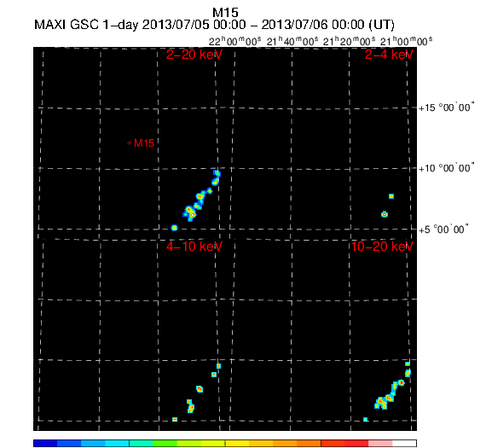The width and height of the screenshot is (486, 448).
Task: Click the 21h20m00s right ascension label
Action: [349, 41]
